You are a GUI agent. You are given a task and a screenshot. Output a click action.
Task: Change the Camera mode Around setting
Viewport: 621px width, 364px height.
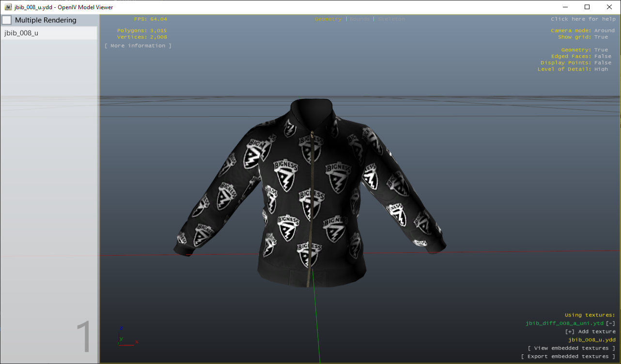(604, 30)
